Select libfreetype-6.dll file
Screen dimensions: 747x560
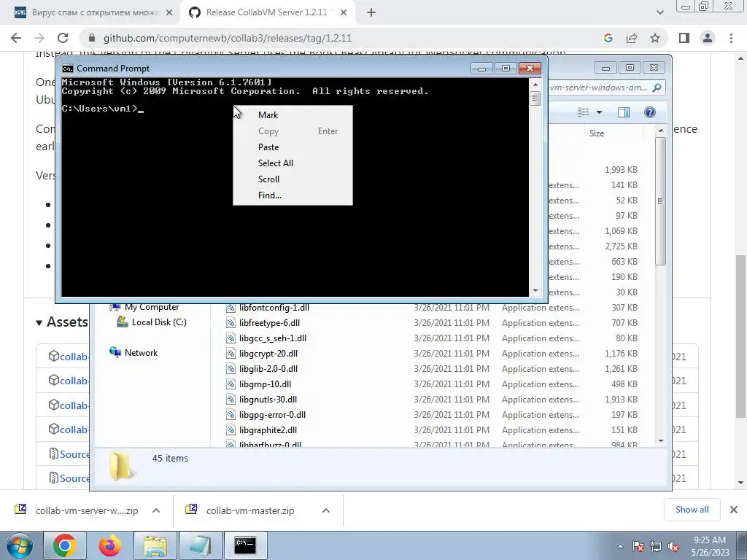coord(269,323)
